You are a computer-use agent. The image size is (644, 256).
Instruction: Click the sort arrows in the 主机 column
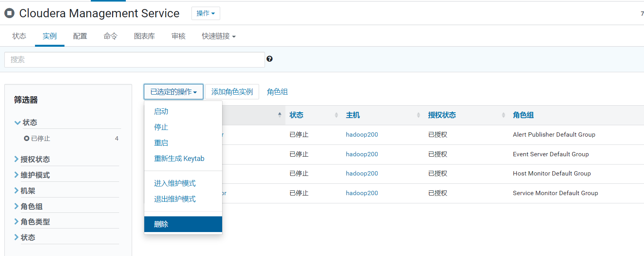418,115
